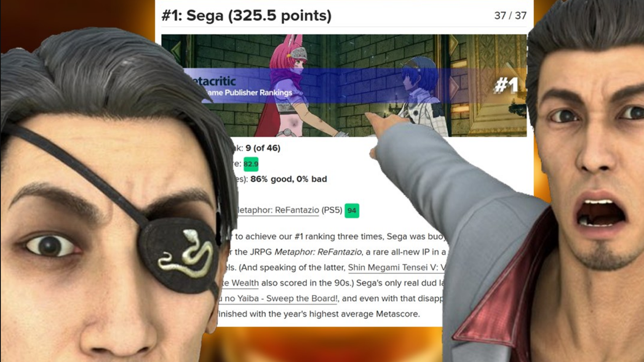Click the green 94 Metascore badge
The width and height of the screenshot is (644, 362).
pos(352,211)
